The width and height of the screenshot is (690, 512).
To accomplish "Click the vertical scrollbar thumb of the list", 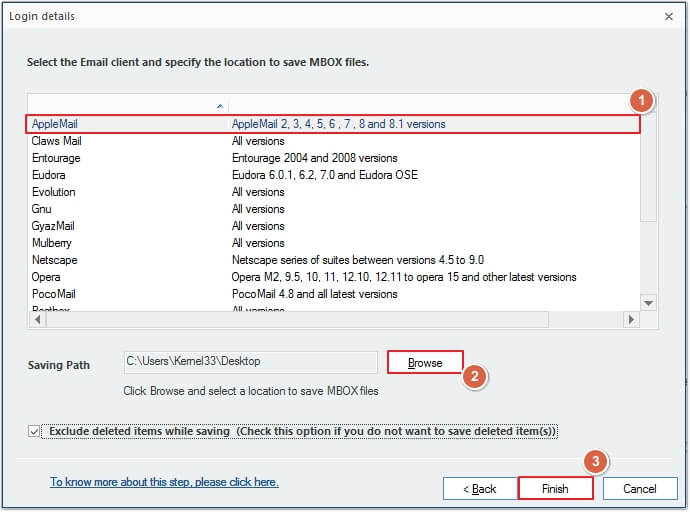I will 648,167.
